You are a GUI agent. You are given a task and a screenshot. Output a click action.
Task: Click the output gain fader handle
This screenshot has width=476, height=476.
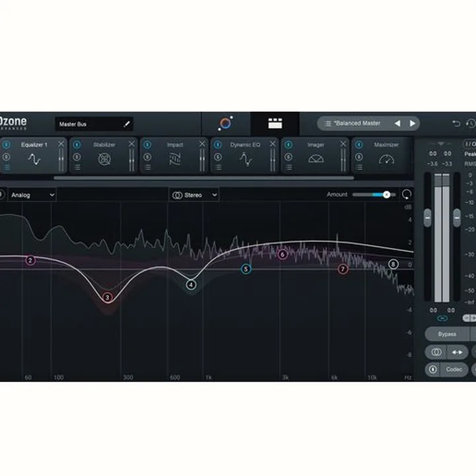(x=457, y=218)
